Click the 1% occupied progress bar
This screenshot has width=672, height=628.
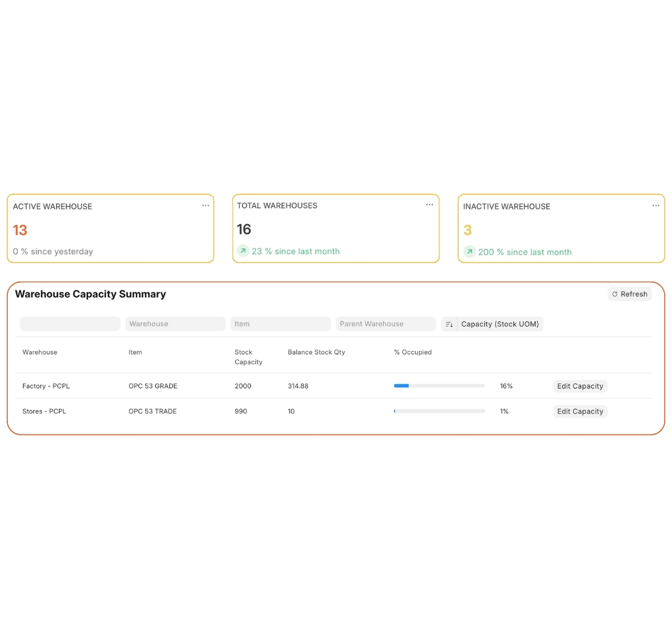point(439,411)
